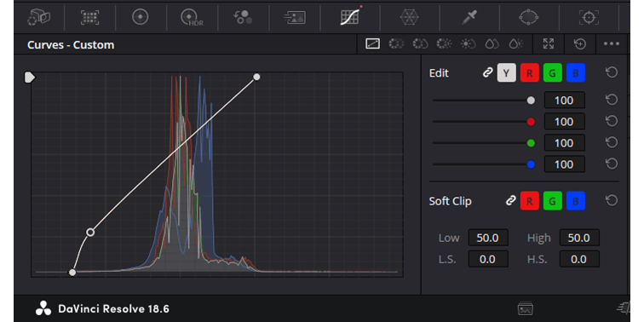Screen dimensions: 644x322
Task: Click the Soft Clip Low value field
Action: [488, 238]
